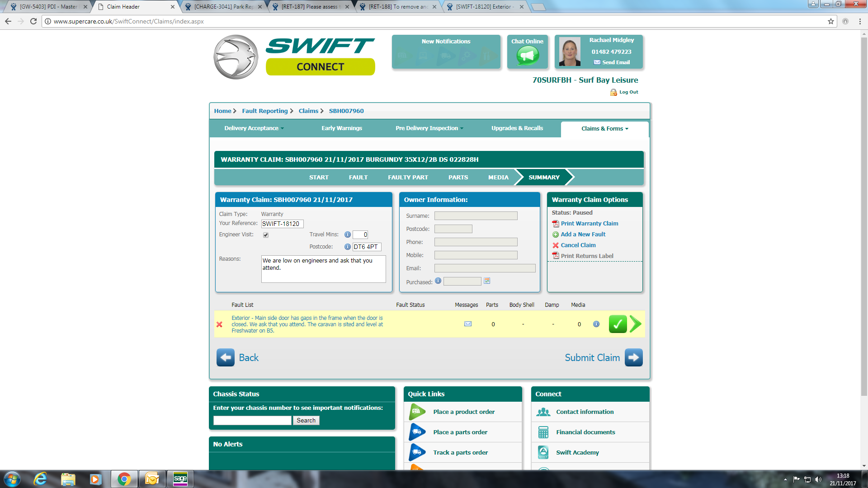Click the Your Reference input field
Viewport: 868px width, 488px height.
point(282,224)
